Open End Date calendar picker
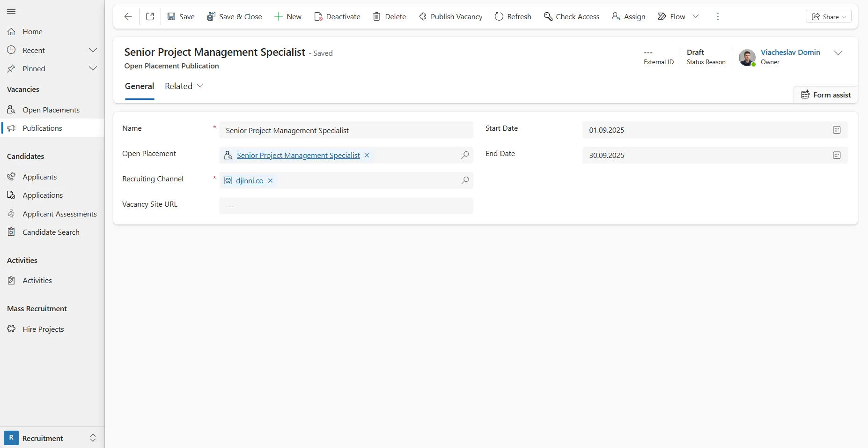 (837, 156)
